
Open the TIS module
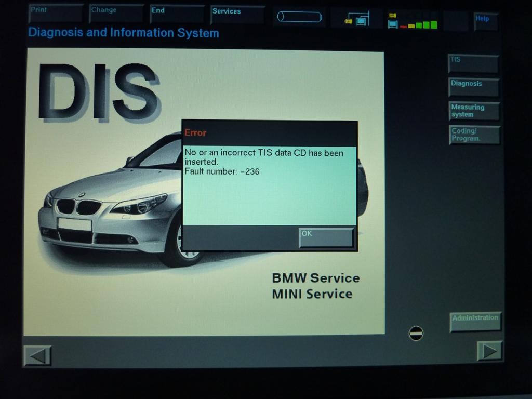coord(473,63)
